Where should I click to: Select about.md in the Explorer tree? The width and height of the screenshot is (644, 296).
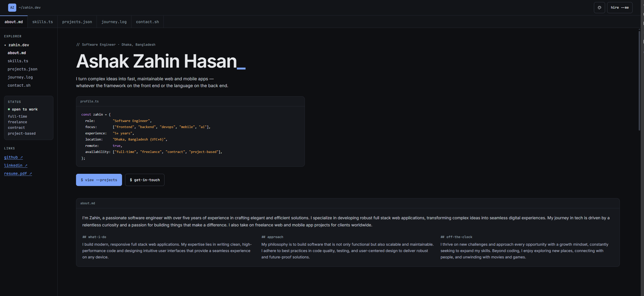(x=17, y=53)
